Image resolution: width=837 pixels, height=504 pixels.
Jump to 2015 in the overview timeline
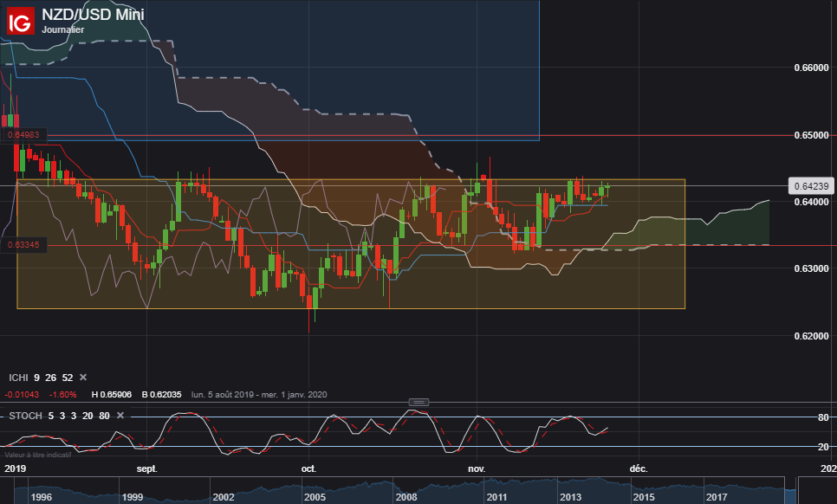point(643,497)
